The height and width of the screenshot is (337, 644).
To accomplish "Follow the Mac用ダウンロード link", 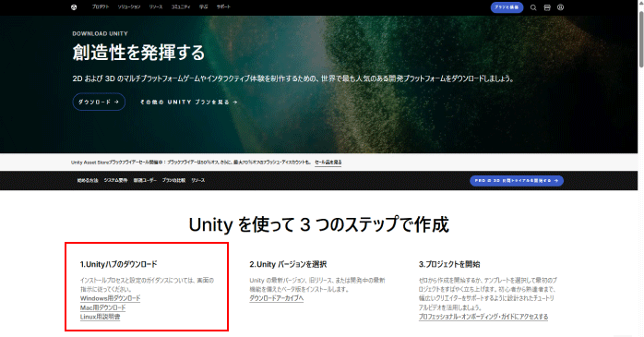I will click(x=102, y=307).
